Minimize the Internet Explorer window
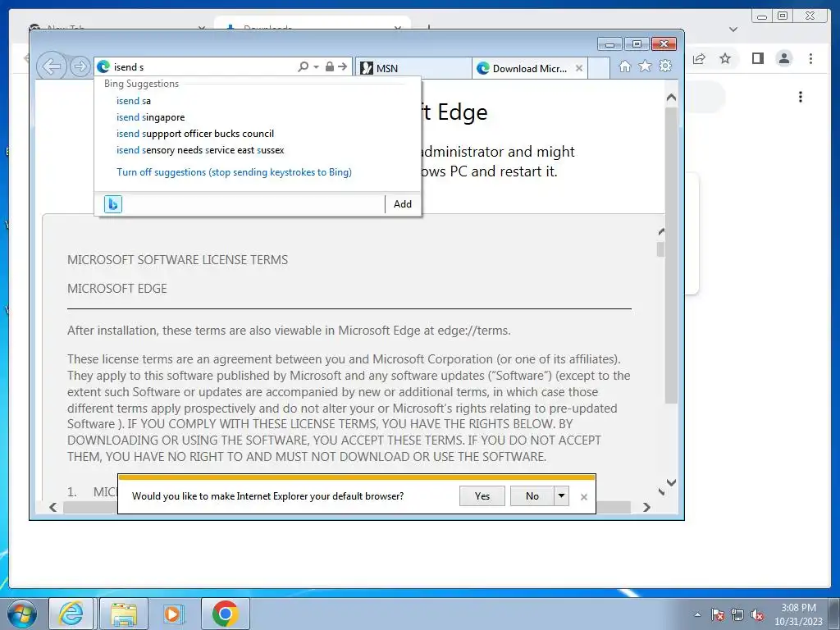The height and width of the screenshot is (630, 840). tap(609, 44)
